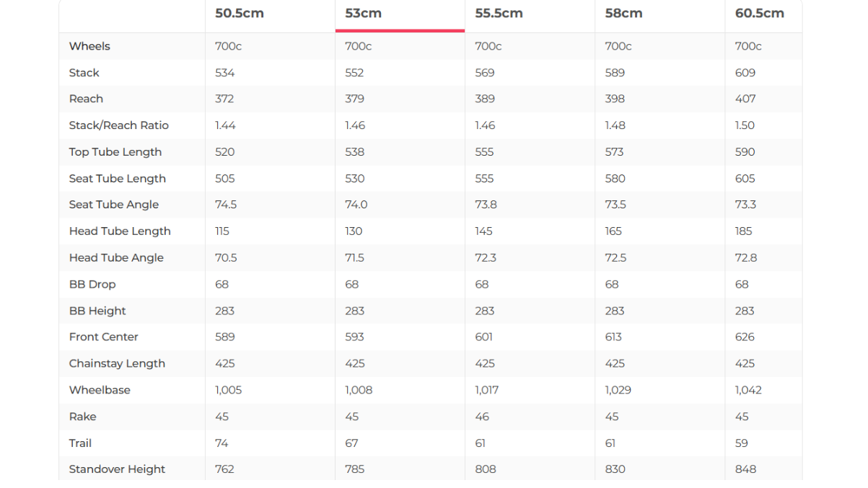Click the 1,042 wheelbase value
The image size is (868, 488).
click(x=748, y=390)
